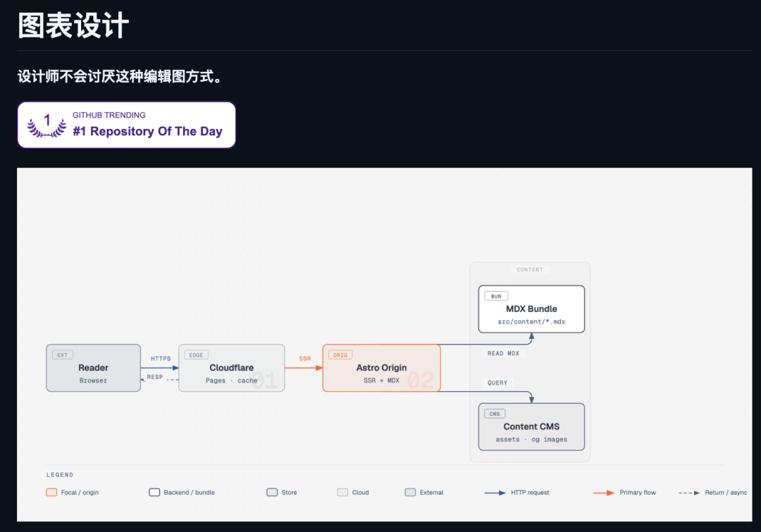Click the Primary flow orange arrow icon
761x532 pixels.
click(604, 493)
